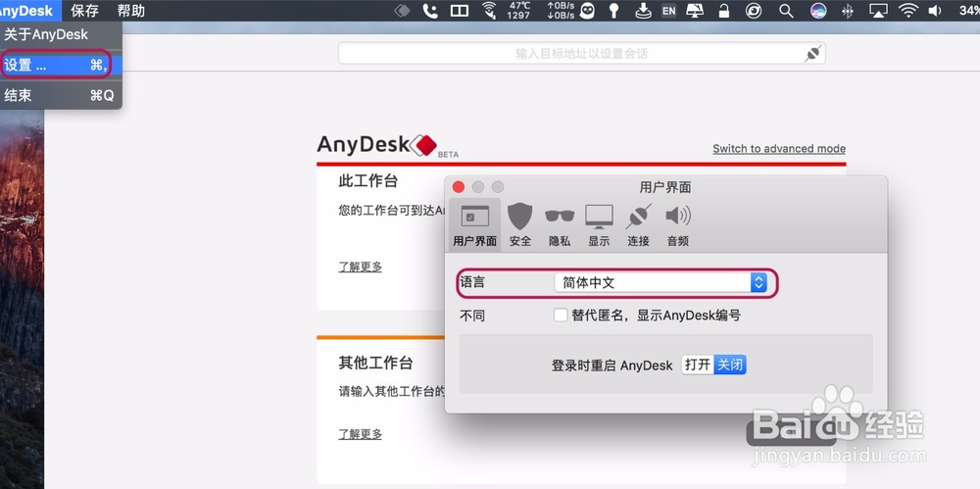Expand the 语言 简体中文 dropdown

(661, 282)
